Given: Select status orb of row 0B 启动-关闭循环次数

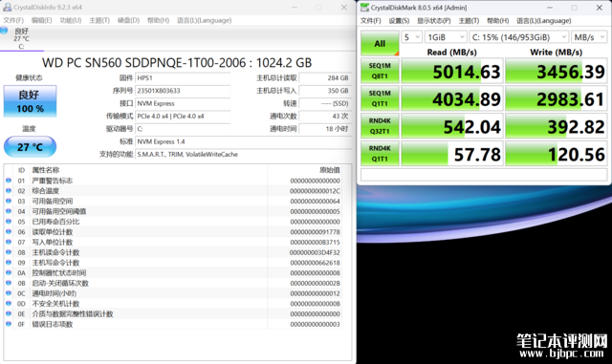Looking at the screenshot, I should [x=9, y=283].
